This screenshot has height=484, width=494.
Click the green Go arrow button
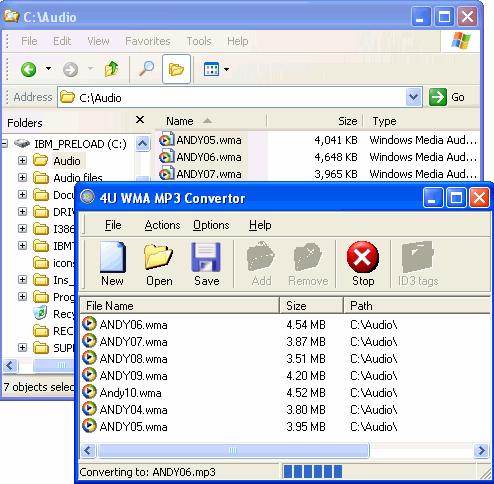(x=438, y=97)
